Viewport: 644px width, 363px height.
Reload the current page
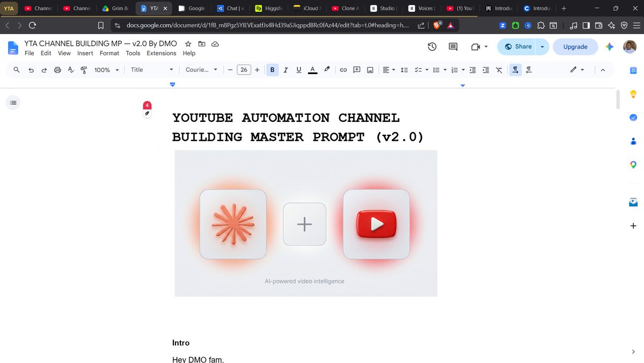pyautogui.click(x=33, y=25)
